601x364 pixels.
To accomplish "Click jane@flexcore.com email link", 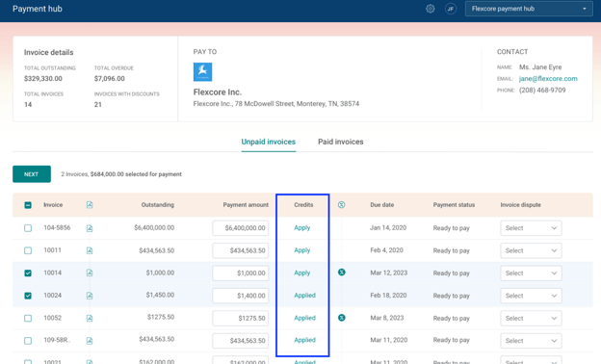I will (x=548, y=79).
